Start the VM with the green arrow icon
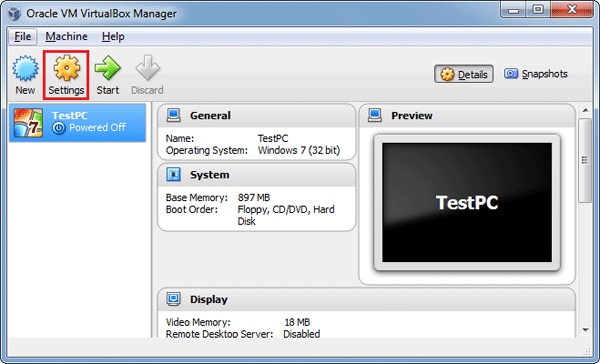The width and height of the screenshot is (600, 364). 108,68
